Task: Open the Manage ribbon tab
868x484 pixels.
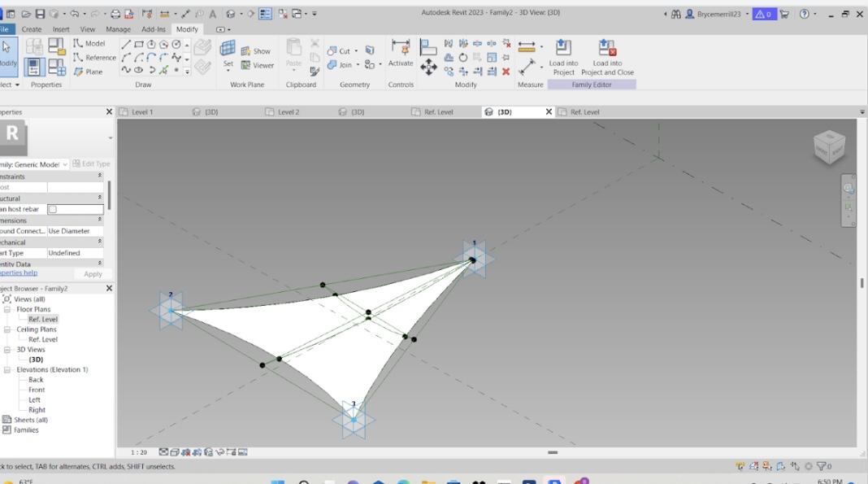Action: [x=118, y=29]
